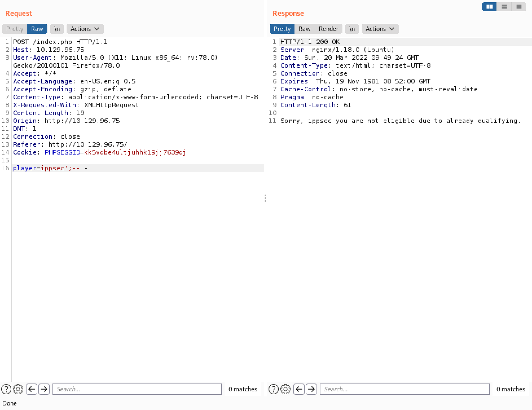Click the request Content-Length: 19 header

[49, 113]
